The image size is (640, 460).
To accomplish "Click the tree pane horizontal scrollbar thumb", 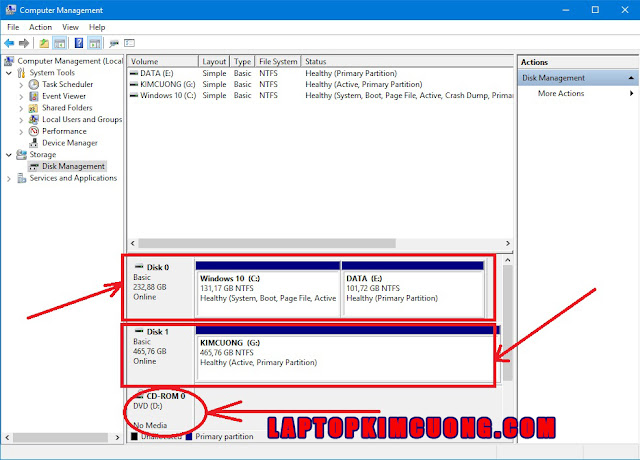I will (60, 438).
